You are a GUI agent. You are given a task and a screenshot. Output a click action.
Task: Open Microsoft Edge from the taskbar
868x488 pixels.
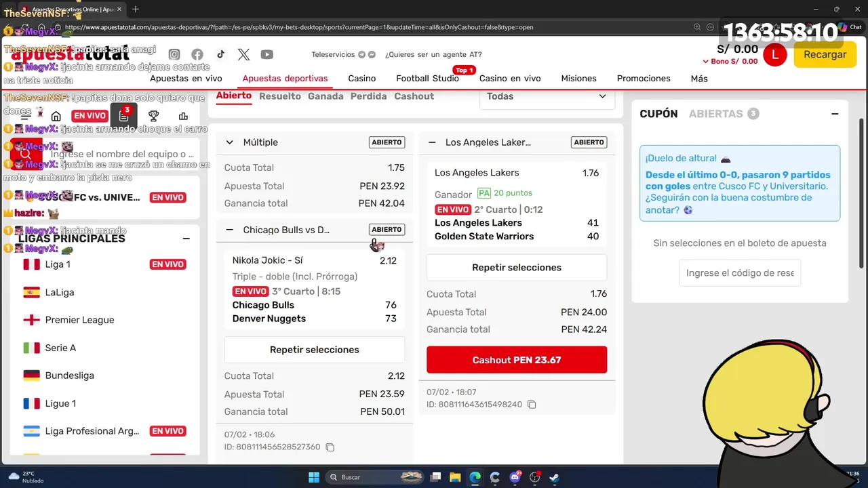(x=475, y=477)
